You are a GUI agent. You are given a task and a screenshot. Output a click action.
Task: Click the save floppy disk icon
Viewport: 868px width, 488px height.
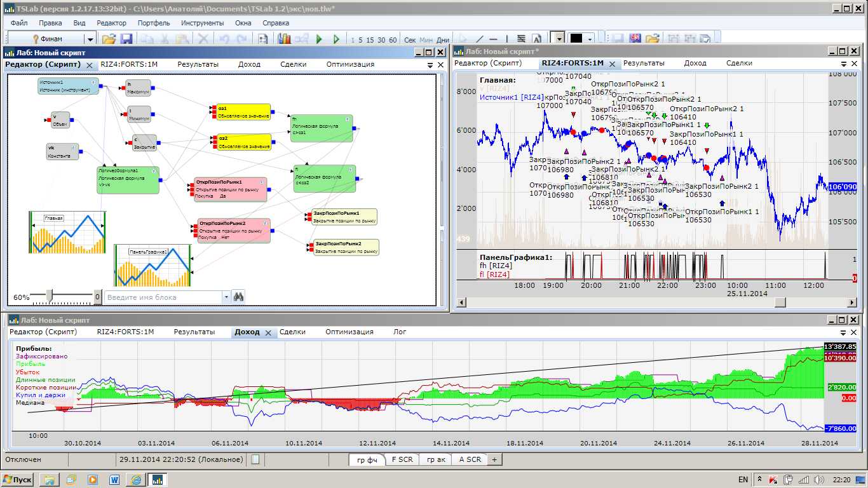point(126,39)
